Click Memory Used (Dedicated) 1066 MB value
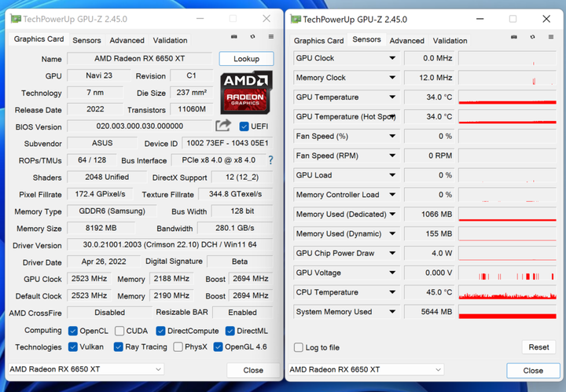566x392 pixels. point(428,214)
